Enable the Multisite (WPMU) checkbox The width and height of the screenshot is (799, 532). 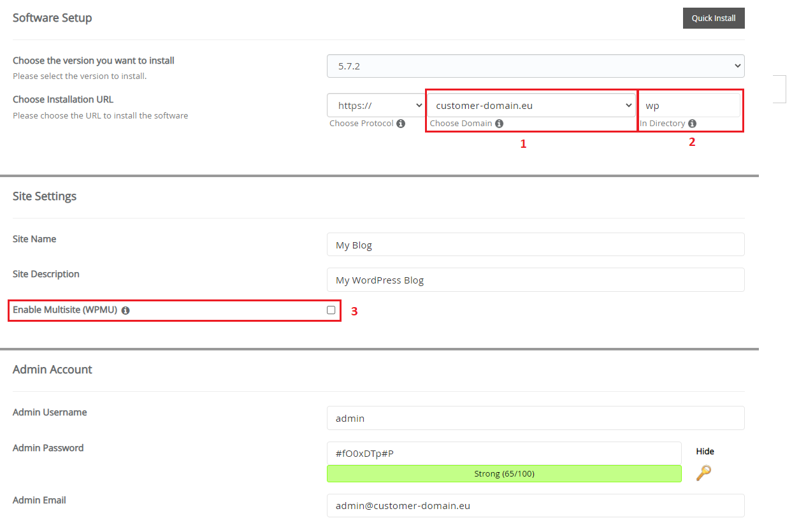(331, 310)
